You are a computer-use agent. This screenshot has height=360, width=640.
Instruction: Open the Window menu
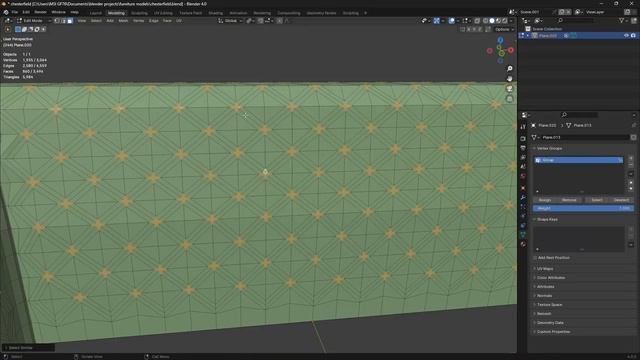click(58, 12)
